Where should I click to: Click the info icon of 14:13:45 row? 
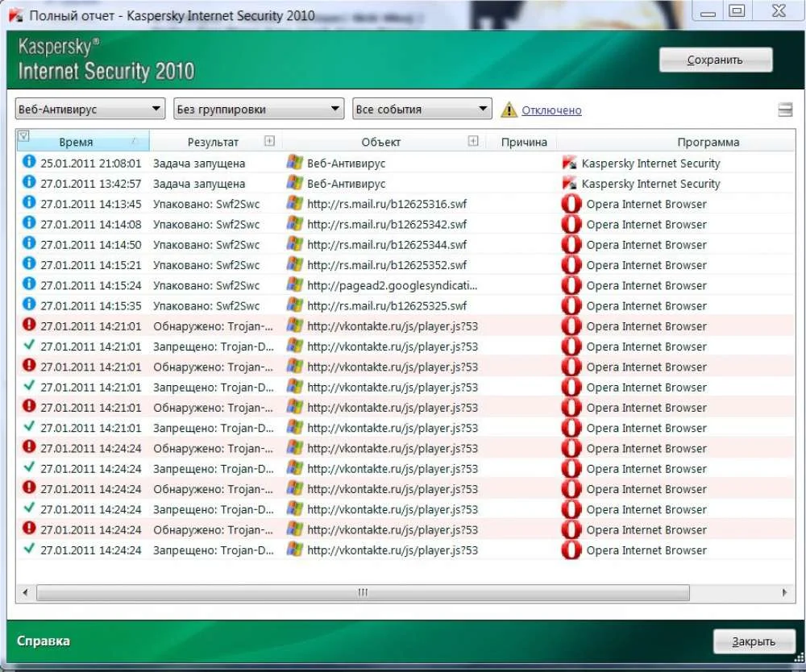(x=29, y=202)
